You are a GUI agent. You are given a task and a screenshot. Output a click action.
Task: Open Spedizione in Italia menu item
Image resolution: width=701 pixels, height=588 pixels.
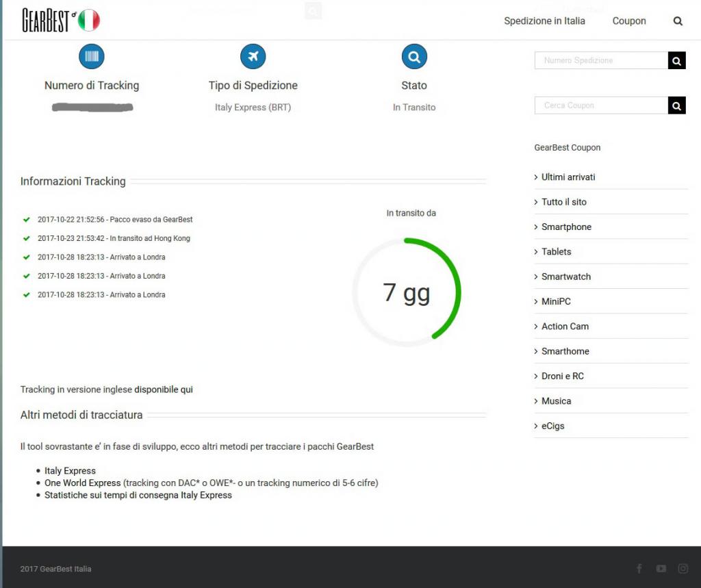[544, 21]
